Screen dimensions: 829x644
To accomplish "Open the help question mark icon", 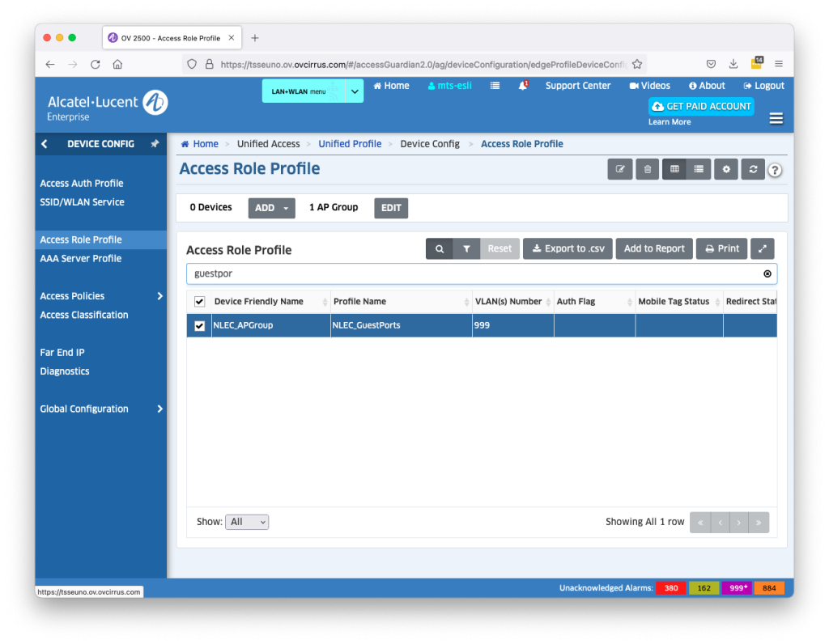I will point(775,170).
